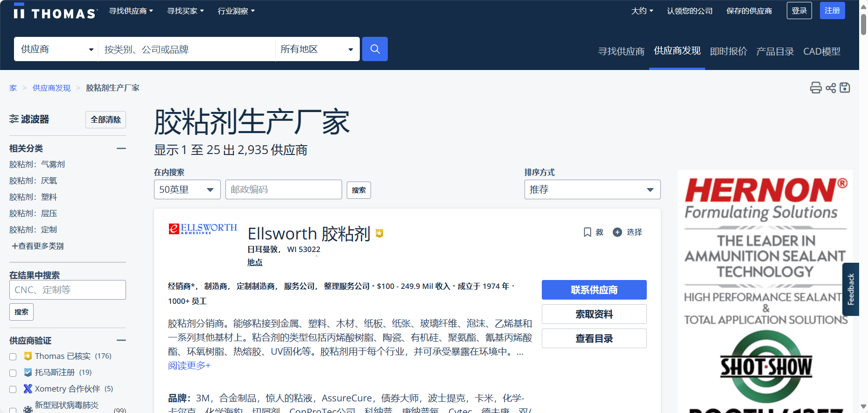Click the Hernon advertisement banner
Viewport: 868px width, 413px height.
click(x=765, y=291)
